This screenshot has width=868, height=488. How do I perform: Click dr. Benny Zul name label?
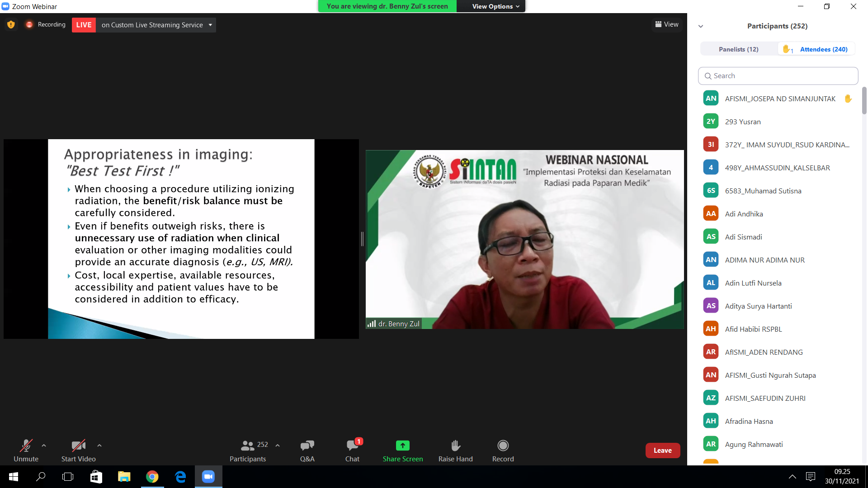pos(394,324)
